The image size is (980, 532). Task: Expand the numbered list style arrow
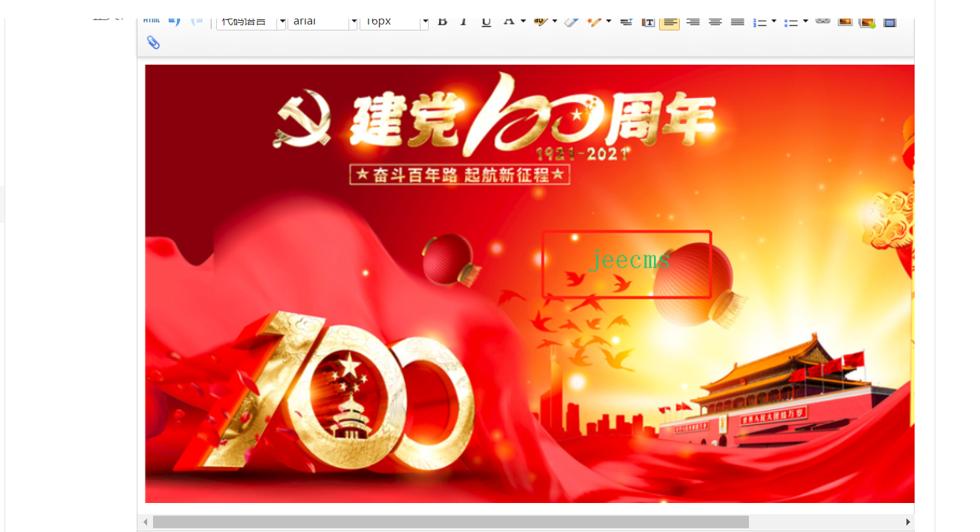click(x=774, y=21)
